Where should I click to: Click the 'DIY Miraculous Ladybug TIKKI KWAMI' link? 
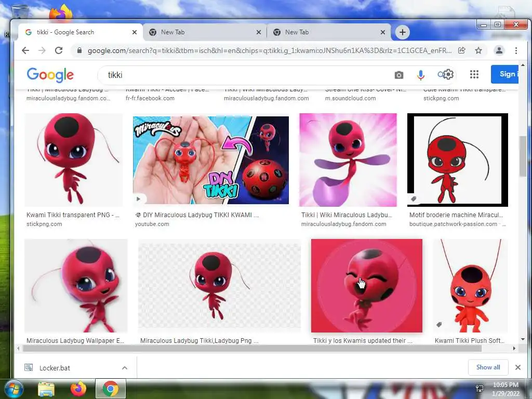(197, 215)
